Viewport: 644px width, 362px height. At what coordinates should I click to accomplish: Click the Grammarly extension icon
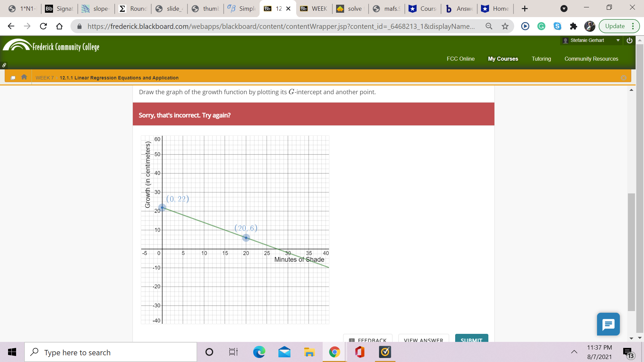coord(541,26)
